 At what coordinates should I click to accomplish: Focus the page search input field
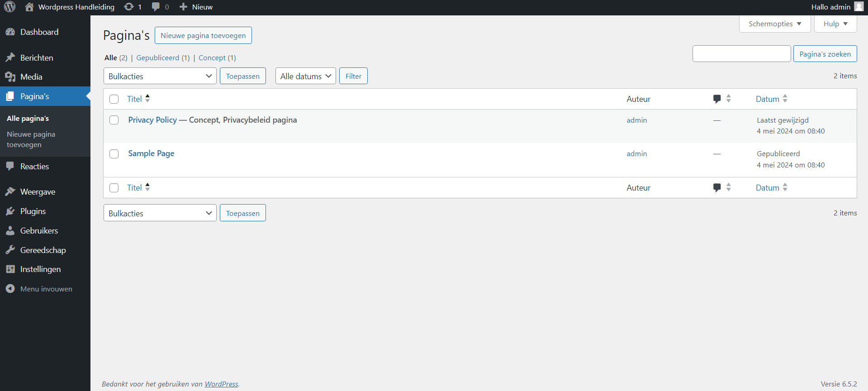click(x=741, y=54)
